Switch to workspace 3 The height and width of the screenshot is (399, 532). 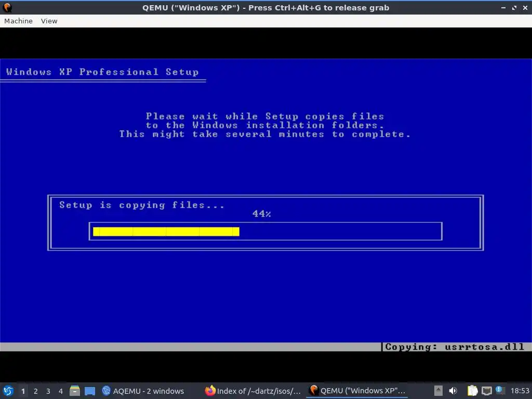tap(48, 391)
